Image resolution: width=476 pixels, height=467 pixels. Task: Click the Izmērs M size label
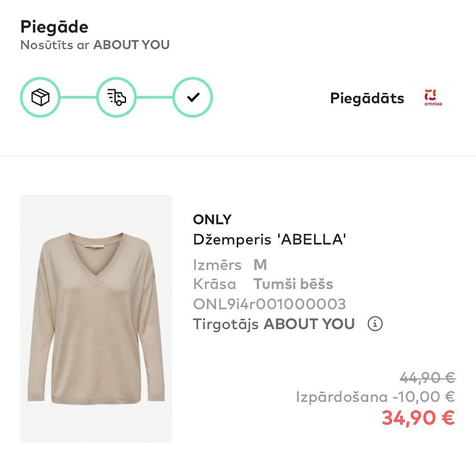230,265
